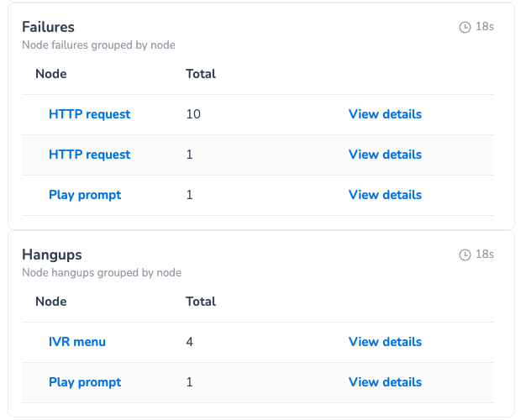Screen dimensions: 526x420
Task: Click the total count 10 in Failures
Action: click(x=193, y=114)
